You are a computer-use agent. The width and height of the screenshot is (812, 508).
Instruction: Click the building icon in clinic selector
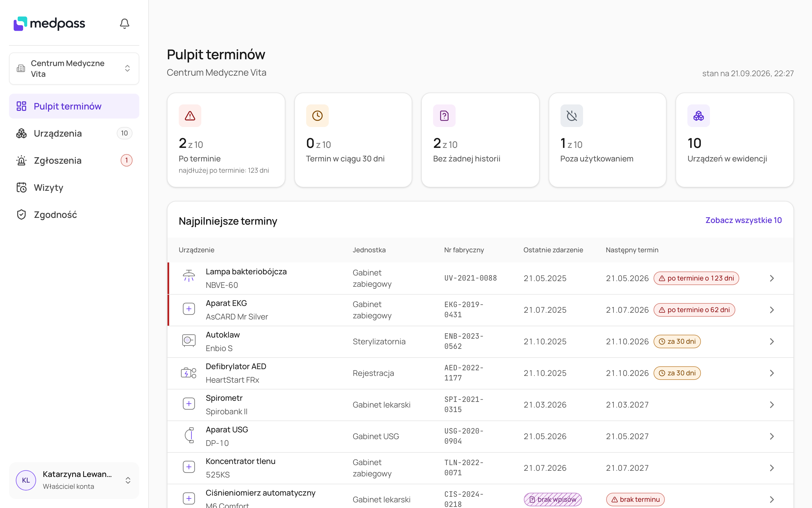[x=21, y=69]
